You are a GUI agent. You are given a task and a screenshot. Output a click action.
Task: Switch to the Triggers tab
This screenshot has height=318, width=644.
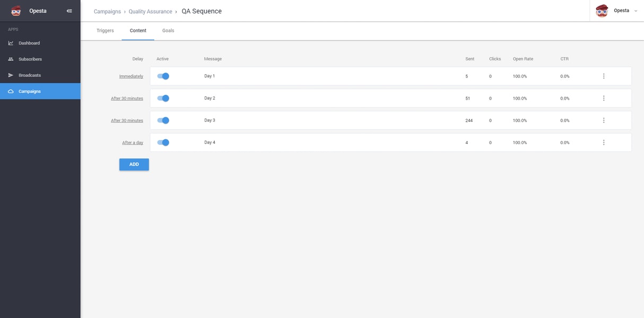105,31
